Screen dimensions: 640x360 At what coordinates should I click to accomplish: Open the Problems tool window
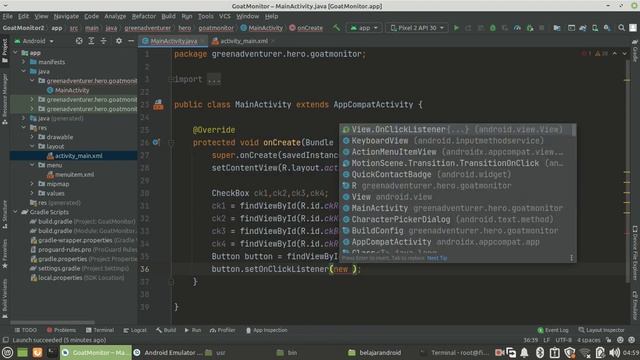(x=61, y=330)
